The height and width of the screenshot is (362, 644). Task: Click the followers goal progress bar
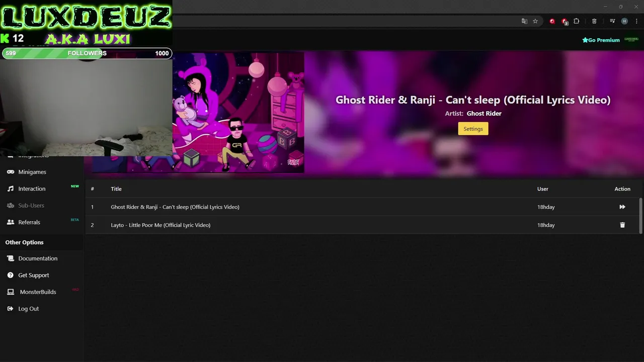tap(87, 53)
